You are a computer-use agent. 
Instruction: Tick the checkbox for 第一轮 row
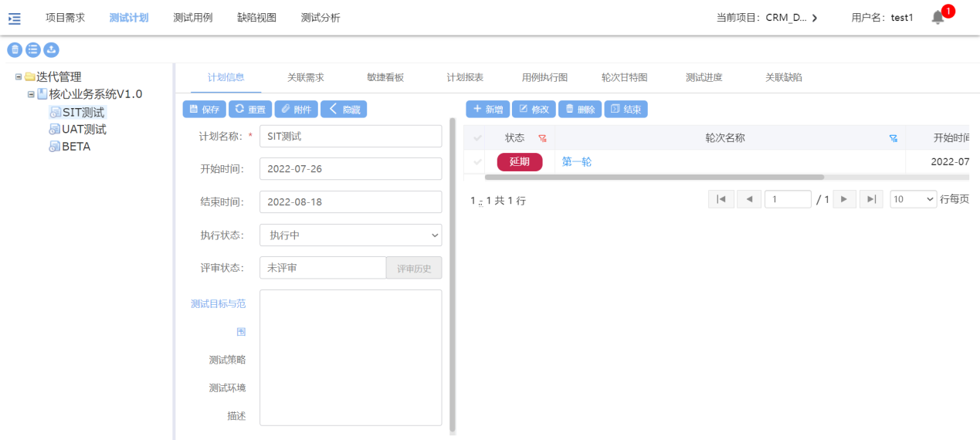[478, 162]
